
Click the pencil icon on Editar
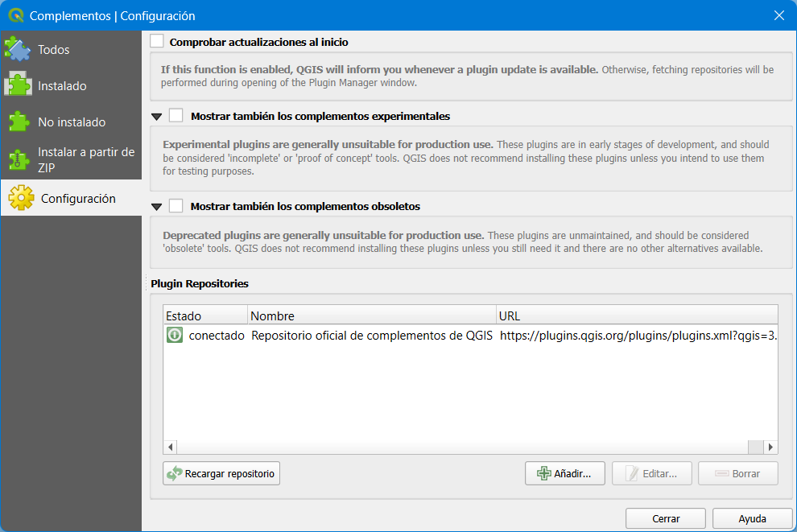(x=632, y=473)
